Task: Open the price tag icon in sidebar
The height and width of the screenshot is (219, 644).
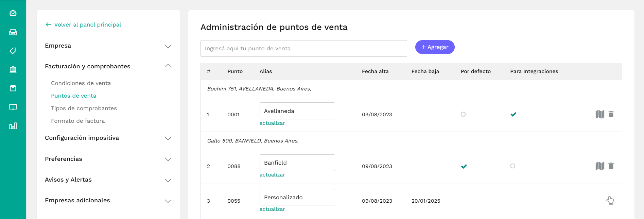Action: 13,51
